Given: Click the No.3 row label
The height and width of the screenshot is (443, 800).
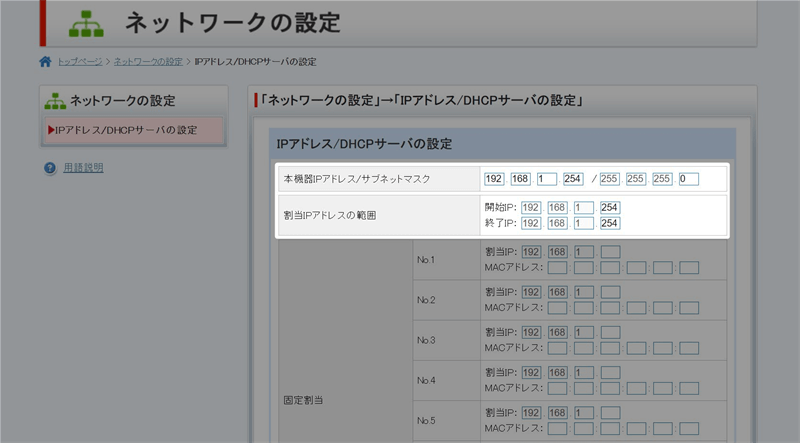Looking at the screenshot, I should click(x=426, y=340).
